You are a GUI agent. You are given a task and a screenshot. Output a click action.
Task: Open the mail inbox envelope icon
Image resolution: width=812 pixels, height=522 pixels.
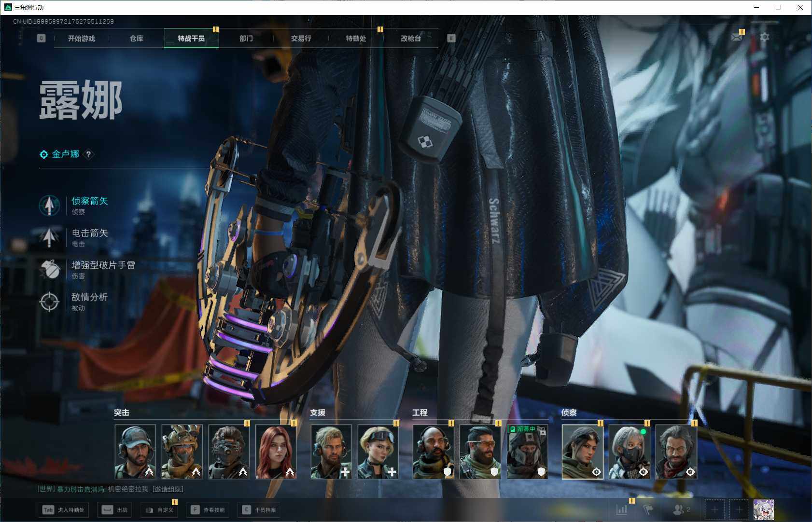click(x=737, y=37)
